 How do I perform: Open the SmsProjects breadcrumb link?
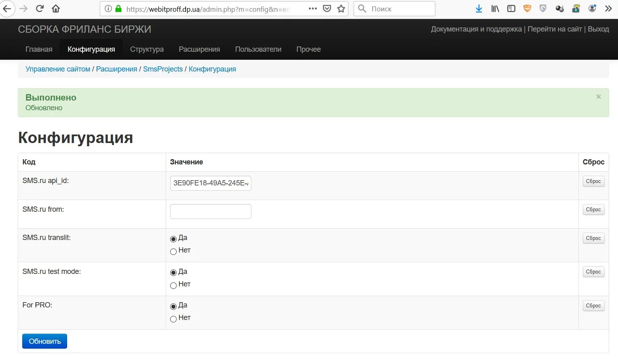click(163, 69)
